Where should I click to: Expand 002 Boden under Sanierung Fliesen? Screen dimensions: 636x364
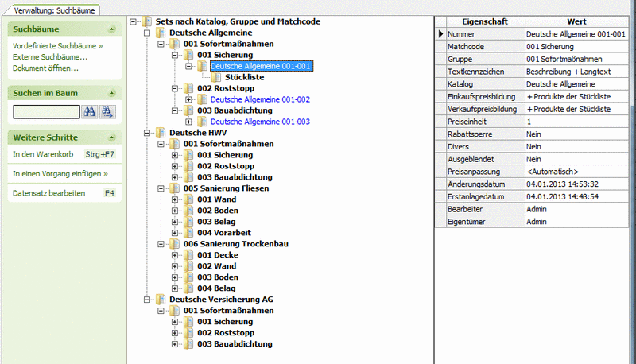(175, 211)
